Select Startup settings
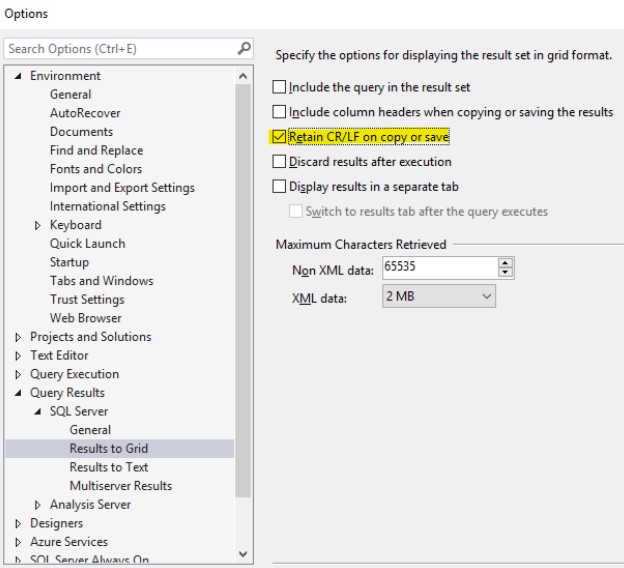 tap(69, 262)
